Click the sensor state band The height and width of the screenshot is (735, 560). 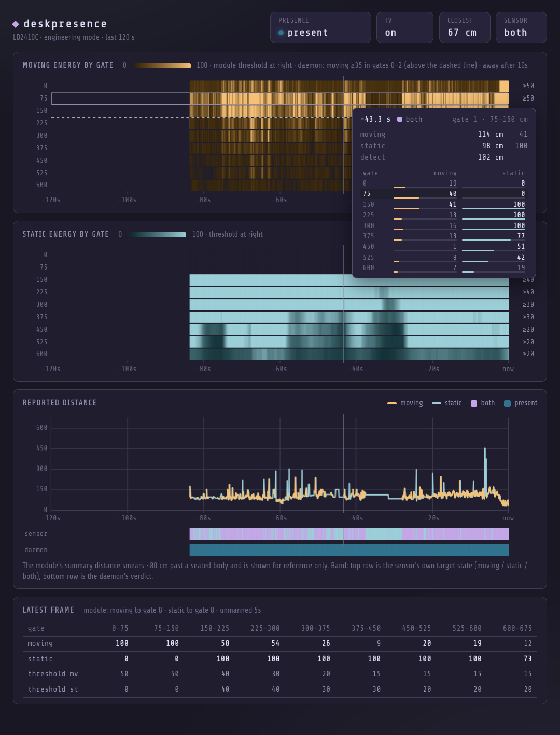tap(349, 534)
